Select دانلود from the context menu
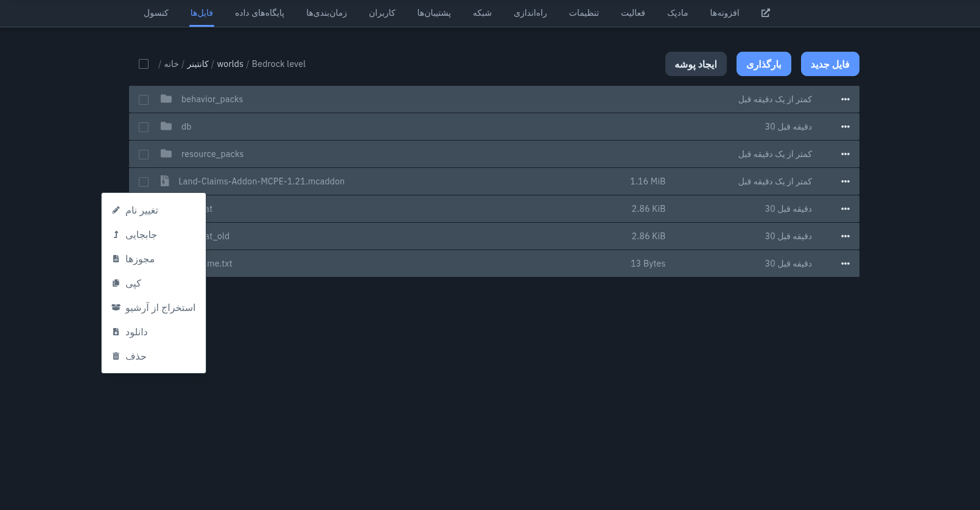 point(153,332)
